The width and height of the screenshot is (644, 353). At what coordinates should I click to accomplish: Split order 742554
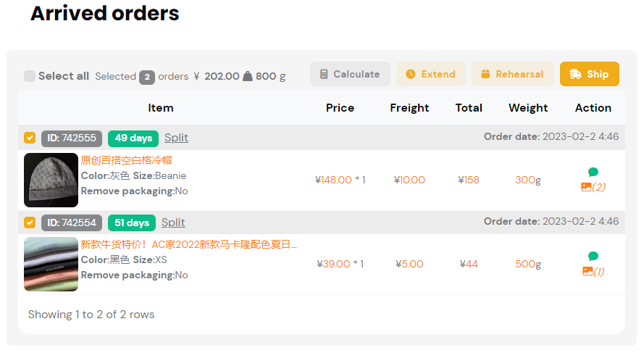pyautogui.click(x=173, y=223)
